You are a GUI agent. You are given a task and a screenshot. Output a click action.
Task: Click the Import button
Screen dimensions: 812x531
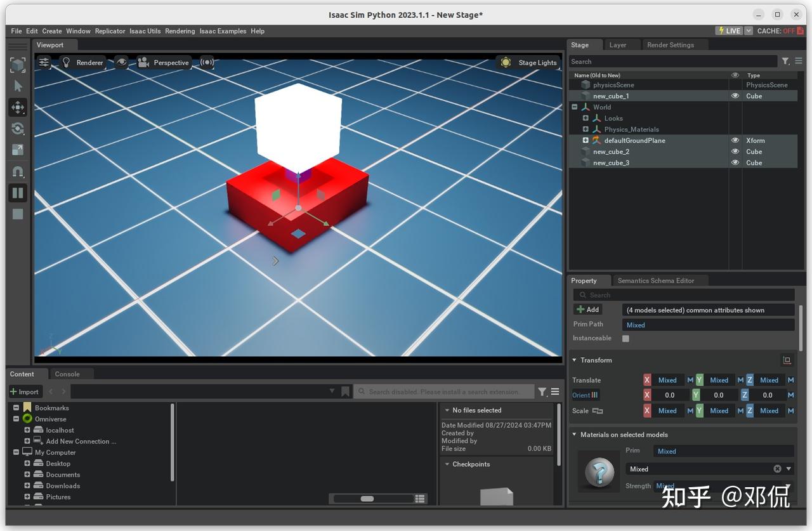point(25,391)
